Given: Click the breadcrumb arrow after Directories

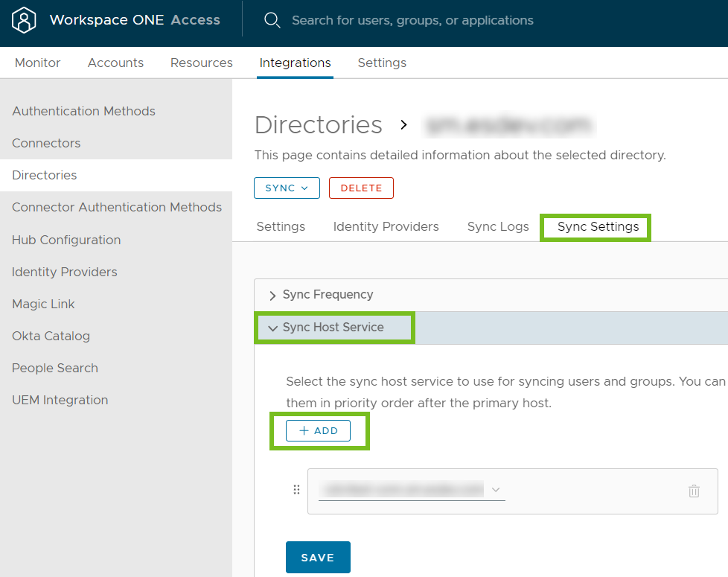Looking at the screenshot, I should [404, 125].
